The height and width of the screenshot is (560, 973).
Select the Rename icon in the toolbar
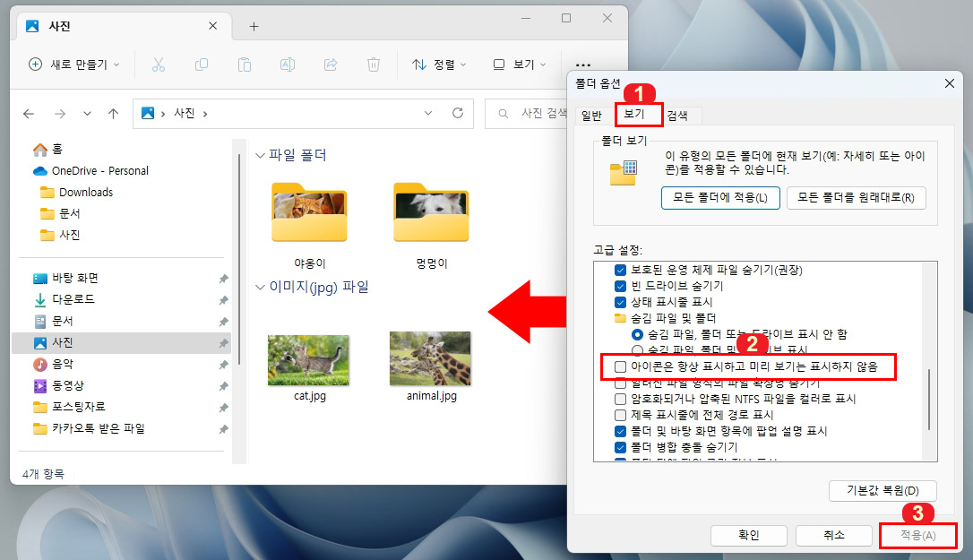click(x=286, y=64)
